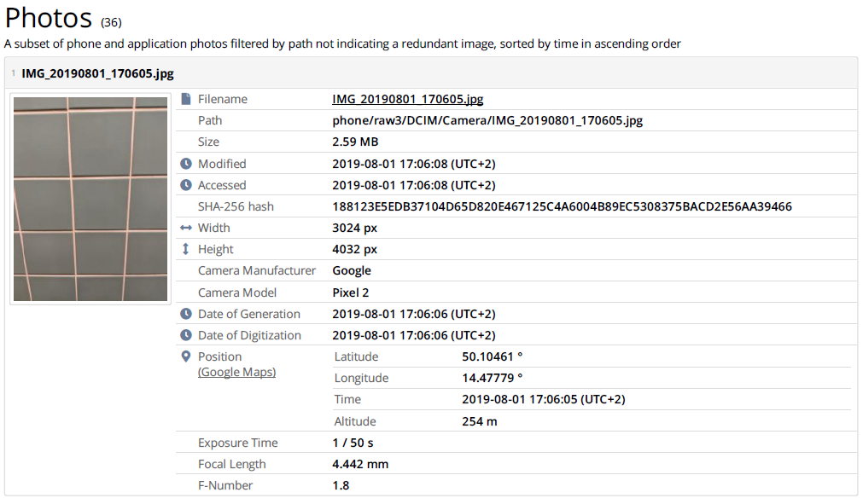Click the file icon beside Filename
Image resolution: width=863 pixels, height=504 pixels.
click(x=186, y=99)
